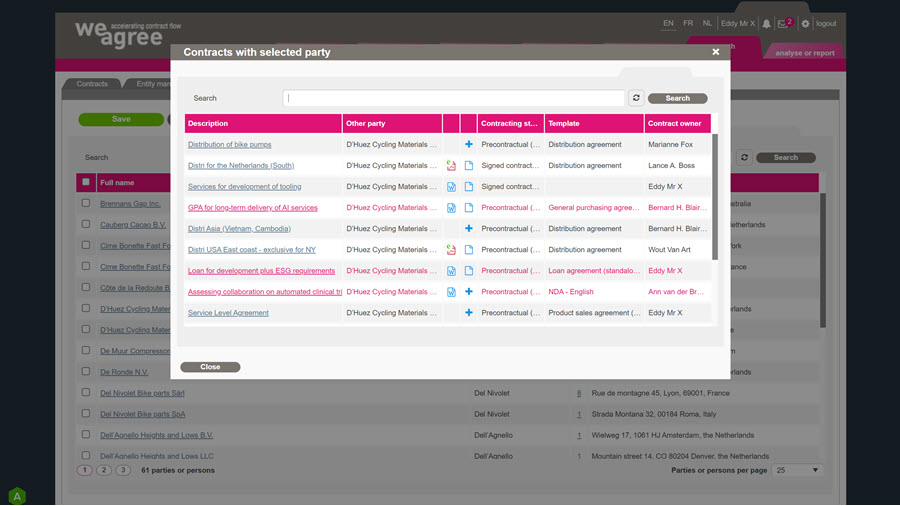Go to page 3 of parties

click(123, 470)
